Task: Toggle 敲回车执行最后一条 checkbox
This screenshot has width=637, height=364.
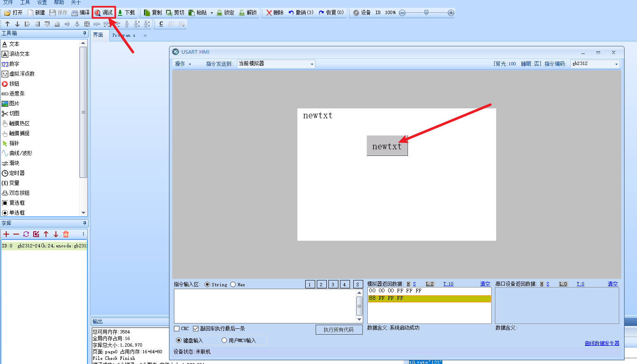Action: point(196,328)
